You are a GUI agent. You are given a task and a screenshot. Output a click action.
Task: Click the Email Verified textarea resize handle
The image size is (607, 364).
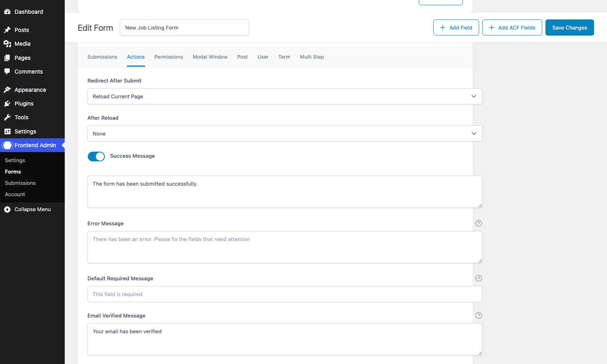[x=480, y=353]
